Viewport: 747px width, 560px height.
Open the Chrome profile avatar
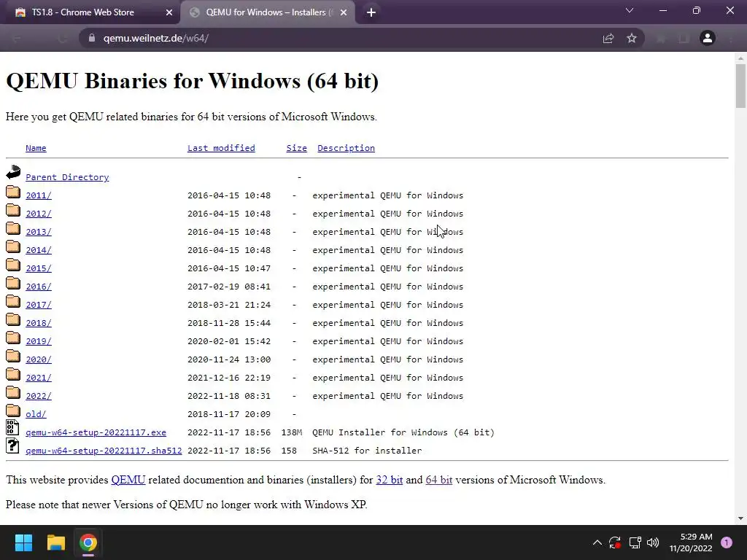click(708, 38)
